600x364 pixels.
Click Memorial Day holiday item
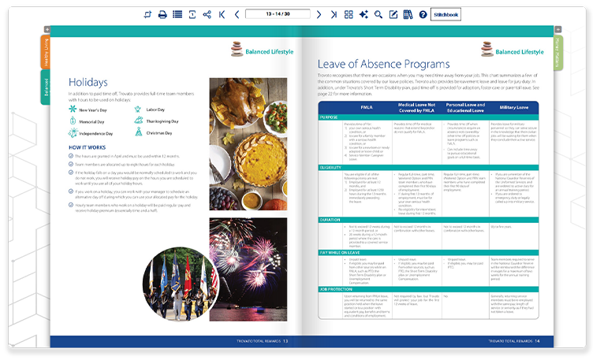87,121
